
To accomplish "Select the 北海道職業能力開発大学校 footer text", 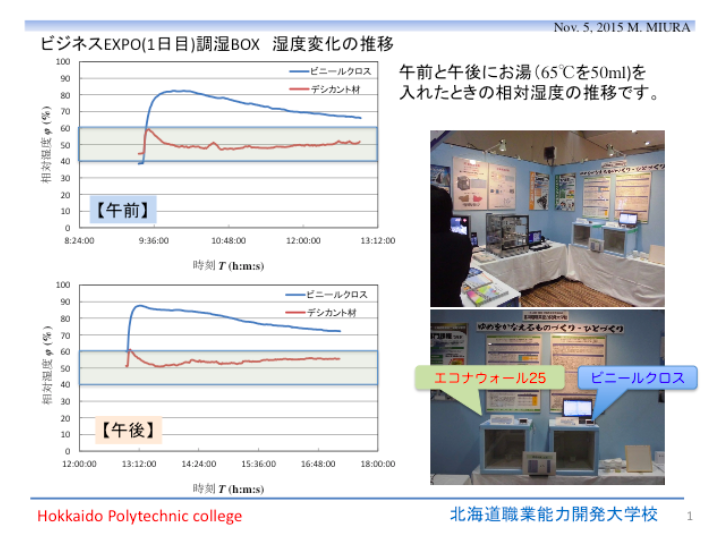I will pos(553,514).
